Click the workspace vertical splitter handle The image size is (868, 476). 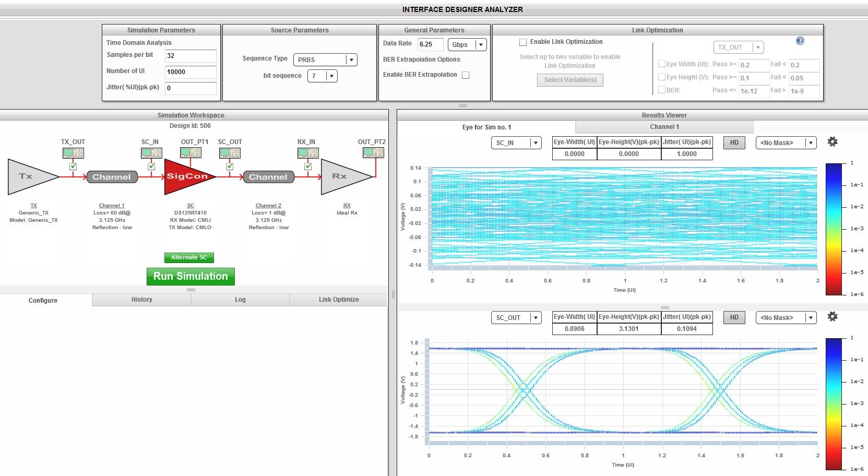point(393,294)
